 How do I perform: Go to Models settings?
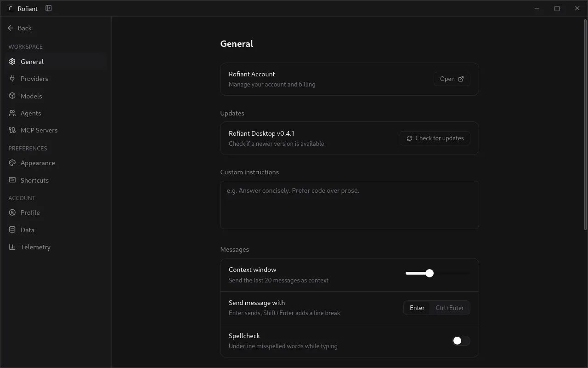pyautogui.click(x=56, y=96)
